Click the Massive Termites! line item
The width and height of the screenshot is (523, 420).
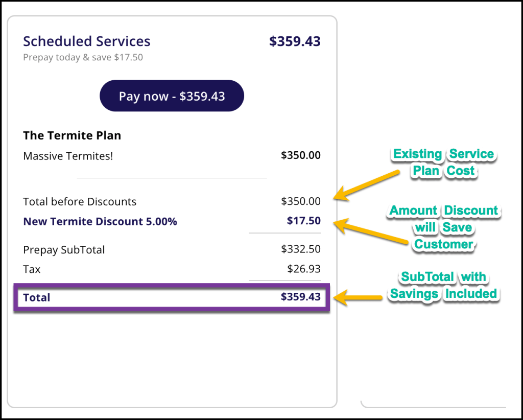[68, 156]
